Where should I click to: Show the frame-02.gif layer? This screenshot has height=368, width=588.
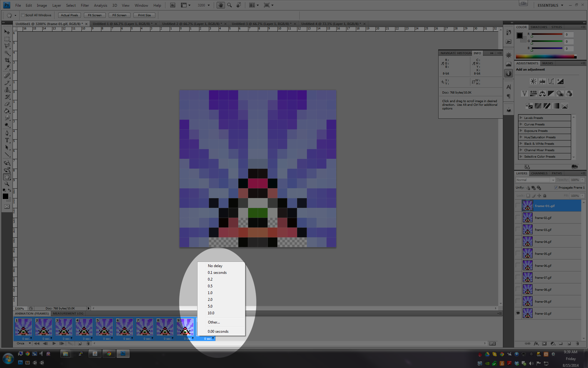pos(518,217)
